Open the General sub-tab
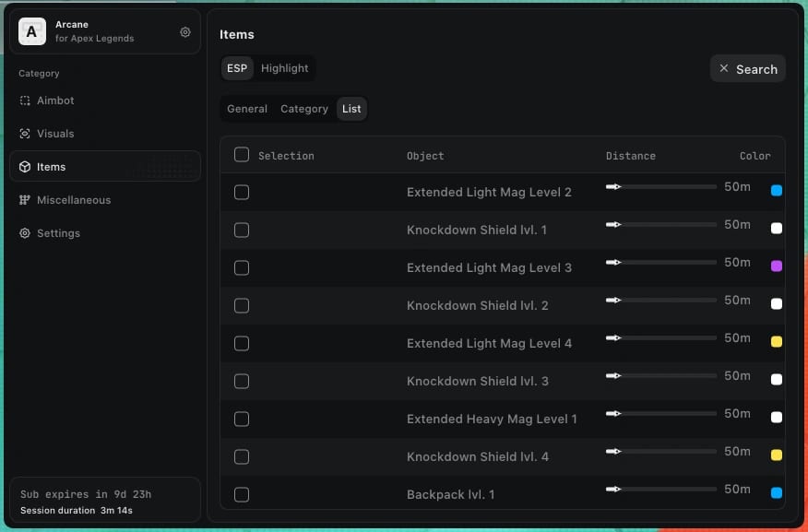Image resolution: width=808 pixels, height=532 pixels. coord(247,109)
